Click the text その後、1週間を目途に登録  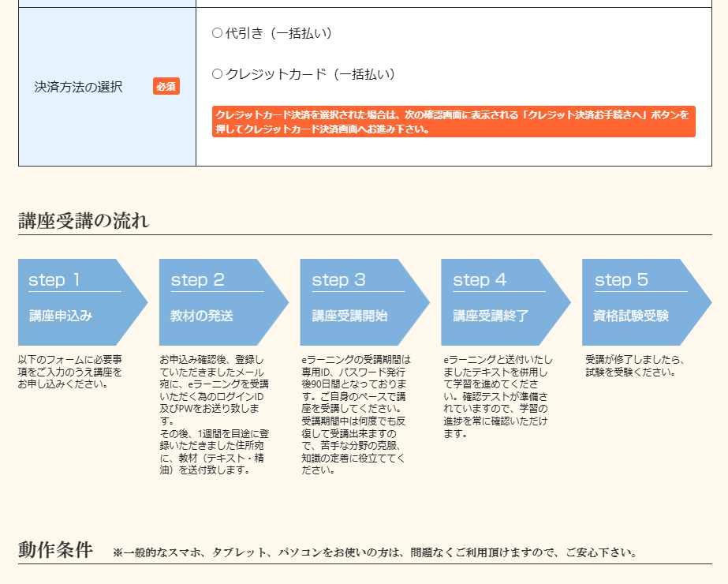(215, 440)
